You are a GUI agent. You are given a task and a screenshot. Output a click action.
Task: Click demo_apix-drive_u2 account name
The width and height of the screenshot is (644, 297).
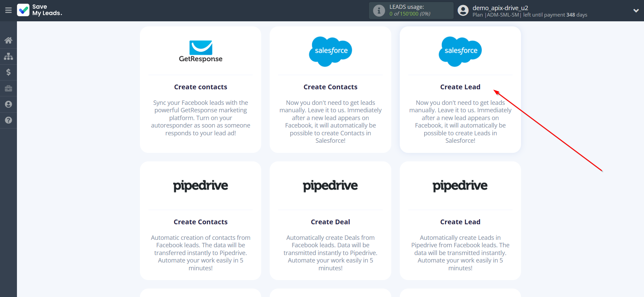pos(500,8)
